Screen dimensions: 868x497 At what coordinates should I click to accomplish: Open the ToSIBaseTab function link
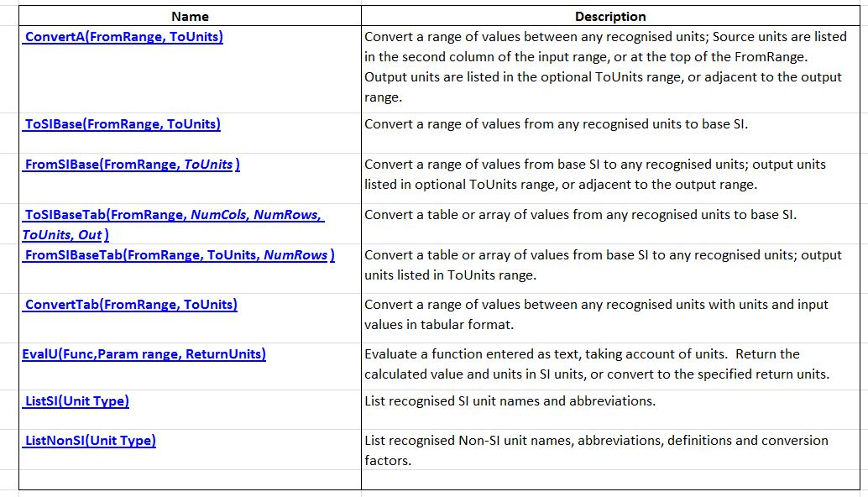pyautogui.click(x=173, y=215)
